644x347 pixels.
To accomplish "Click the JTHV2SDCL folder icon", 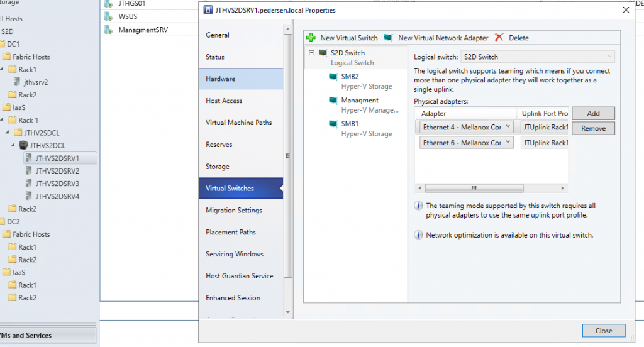I will pyautogui.click(x=18, y=133).
